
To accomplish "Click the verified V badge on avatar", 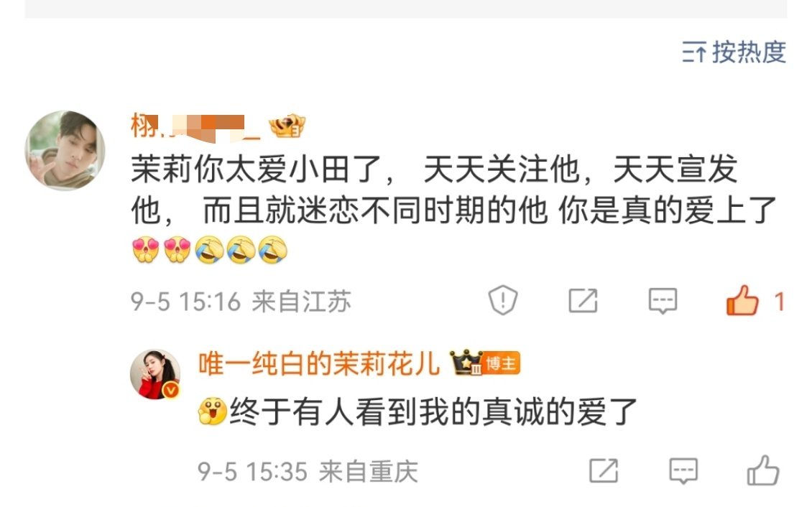I will (x=172, y=390).
